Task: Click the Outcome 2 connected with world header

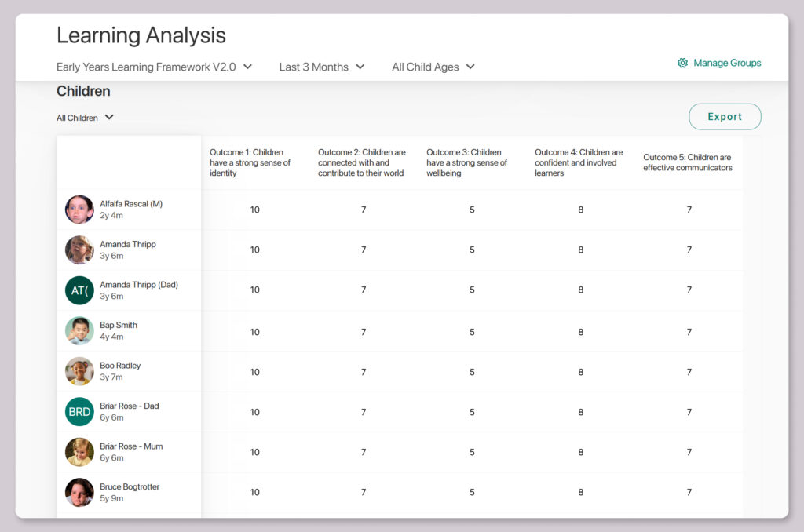Action: 361,163
